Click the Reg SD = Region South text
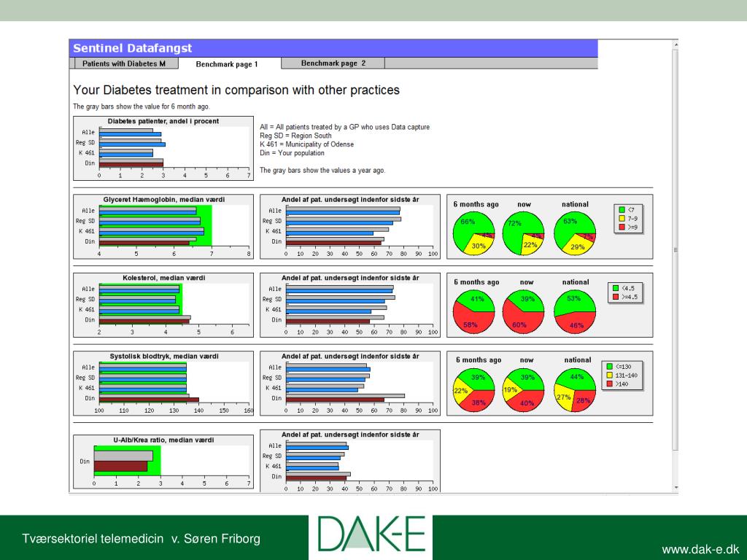The image size is (747, 560). pyautogui.click(x=295, y=136)
